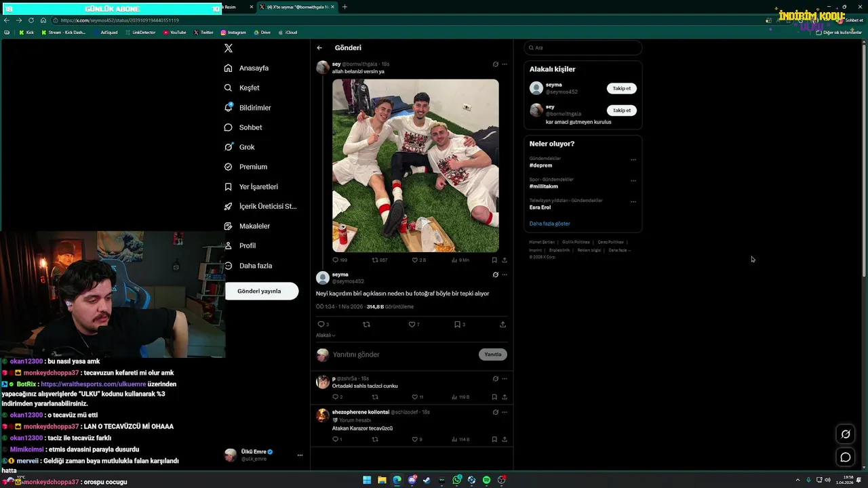Bookmark the quoted photo post
Viewport: 868px width, 488px height.
click(x=494, y=260)
